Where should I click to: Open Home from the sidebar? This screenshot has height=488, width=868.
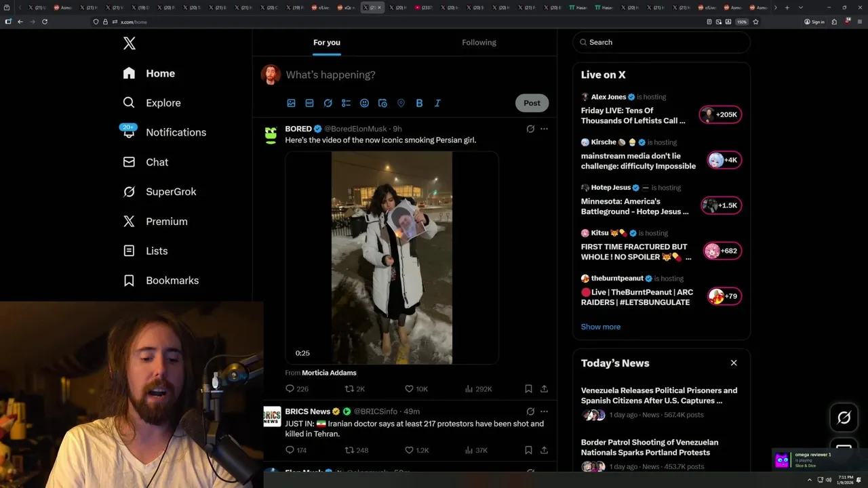149,73
